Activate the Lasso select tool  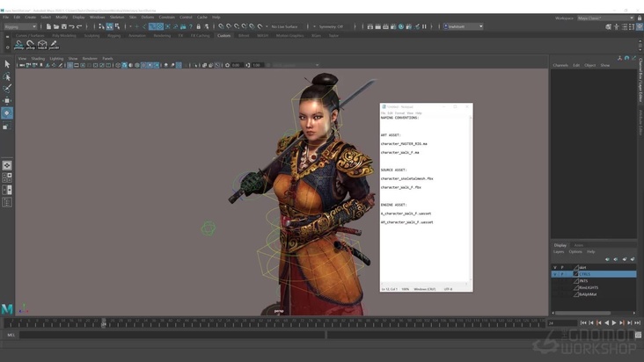tap(7, 76)
